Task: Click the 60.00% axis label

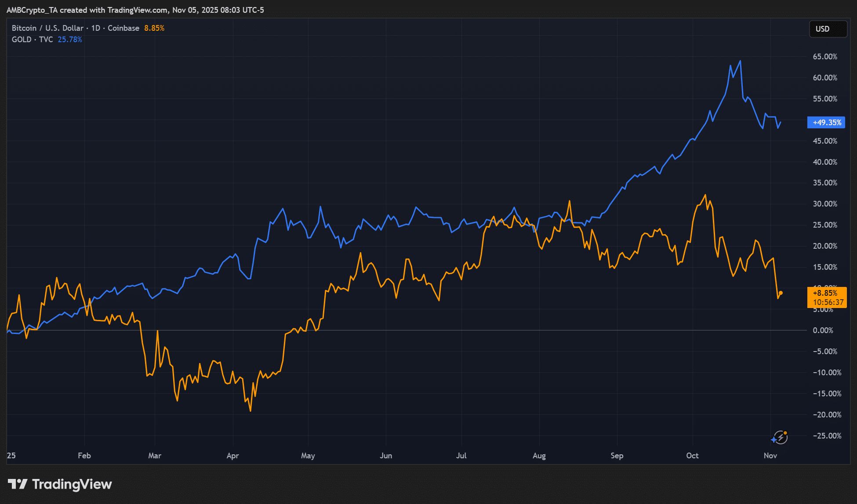Action: click(x=825, y=78)
